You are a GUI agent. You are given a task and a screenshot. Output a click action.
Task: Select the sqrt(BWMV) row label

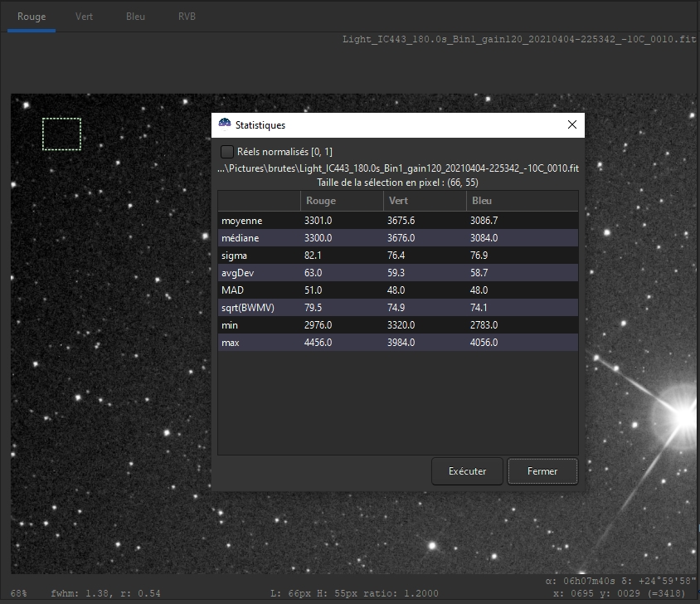coord(248,308)
